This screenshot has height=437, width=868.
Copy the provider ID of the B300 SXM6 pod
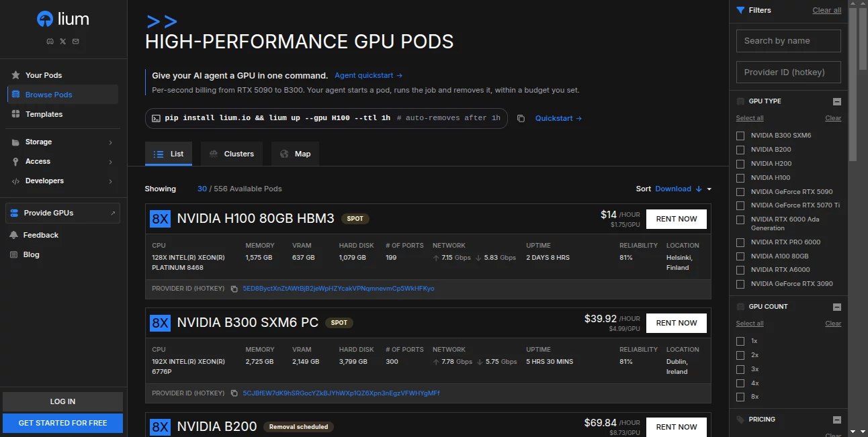(x=234, y=393)
